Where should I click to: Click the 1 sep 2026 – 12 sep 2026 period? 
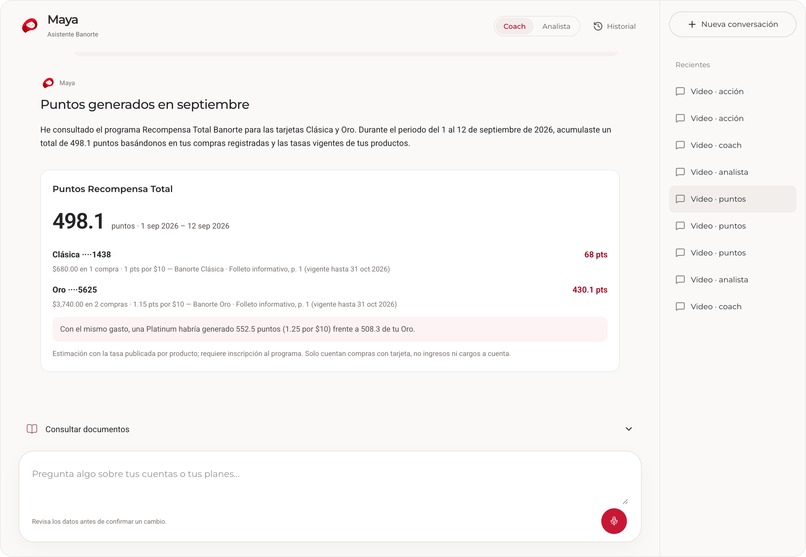pos(185,226)
